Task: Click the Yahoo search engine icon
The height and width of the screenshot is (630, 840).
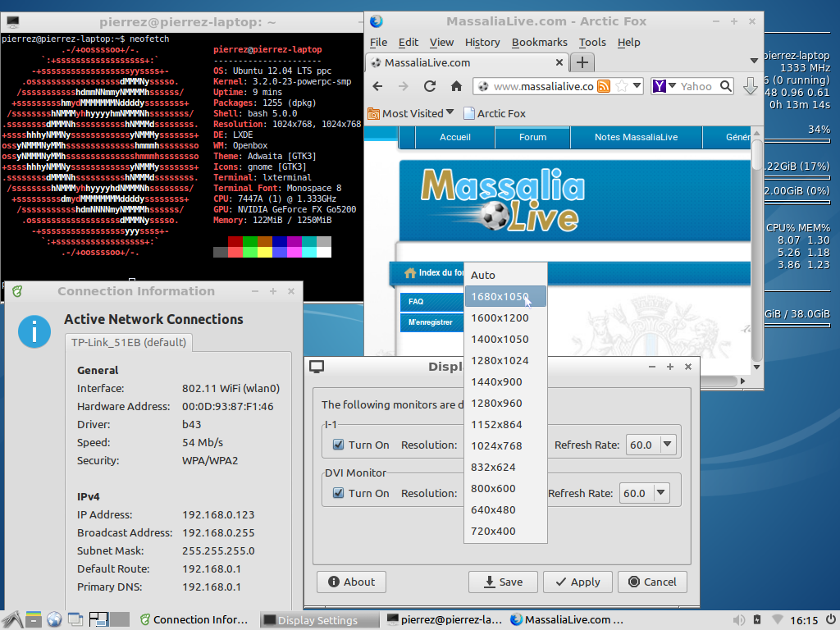Action: coord(660,85)
